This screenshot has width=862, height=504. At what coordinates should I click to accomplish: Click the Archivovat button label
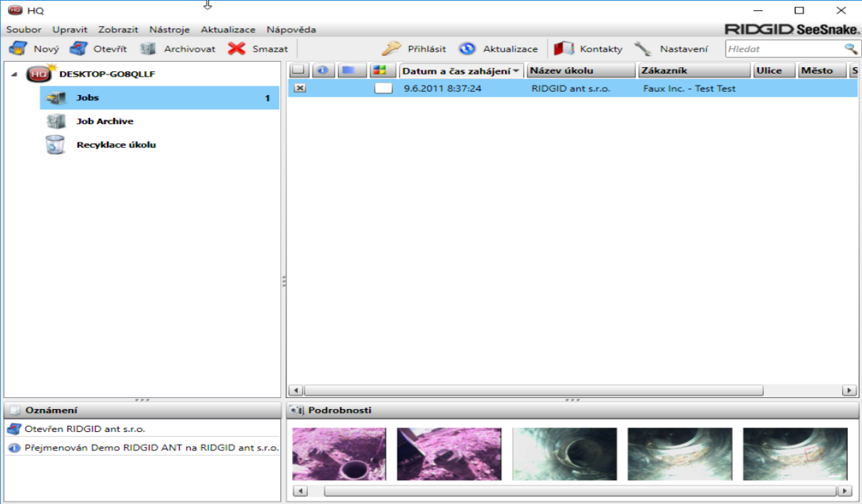coord(190,49)
